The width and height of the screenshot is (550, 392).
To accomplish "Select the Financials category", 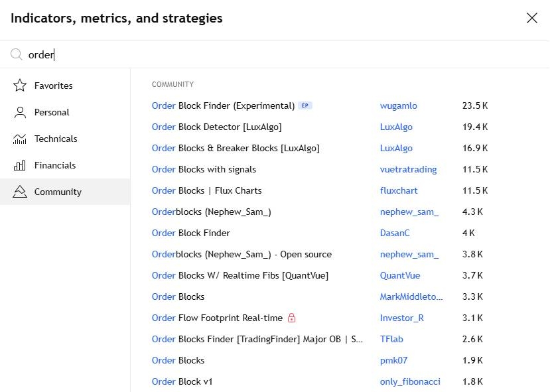I will click(x=55, y=165).
